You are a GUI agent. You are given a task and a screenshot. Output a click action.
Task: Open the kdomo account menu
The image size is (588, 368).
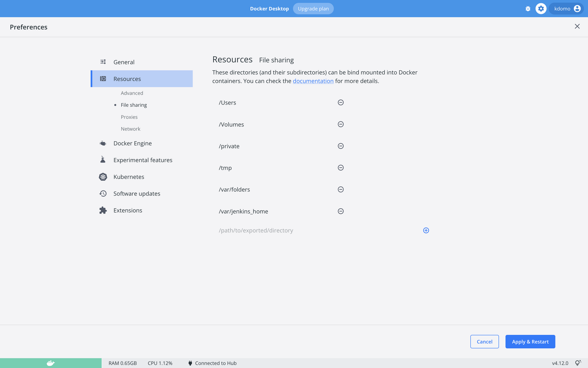click(566, 9)
